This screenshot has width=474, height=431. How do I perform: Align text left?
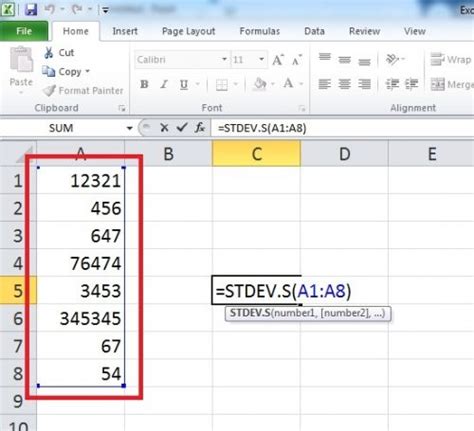[x=325, y=84]
